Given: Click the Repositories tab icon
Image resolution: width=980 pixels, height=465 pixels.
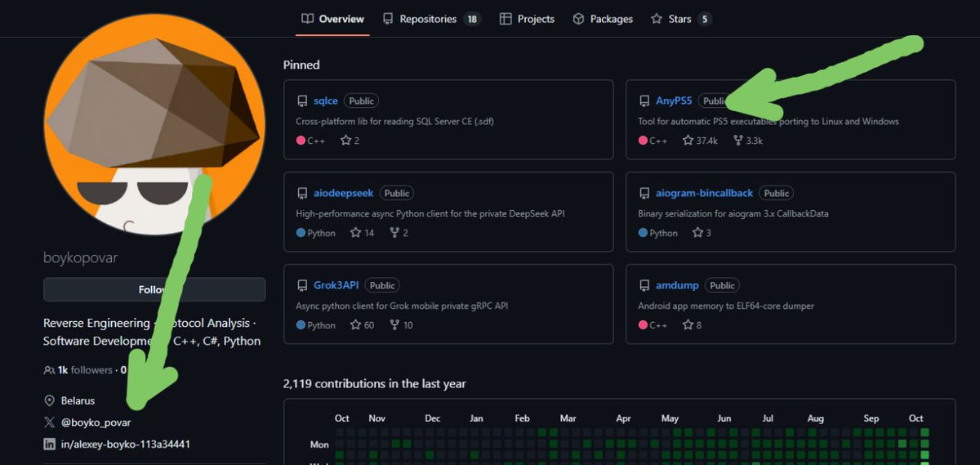Looking at the screenshot, I should pos(388,19).
